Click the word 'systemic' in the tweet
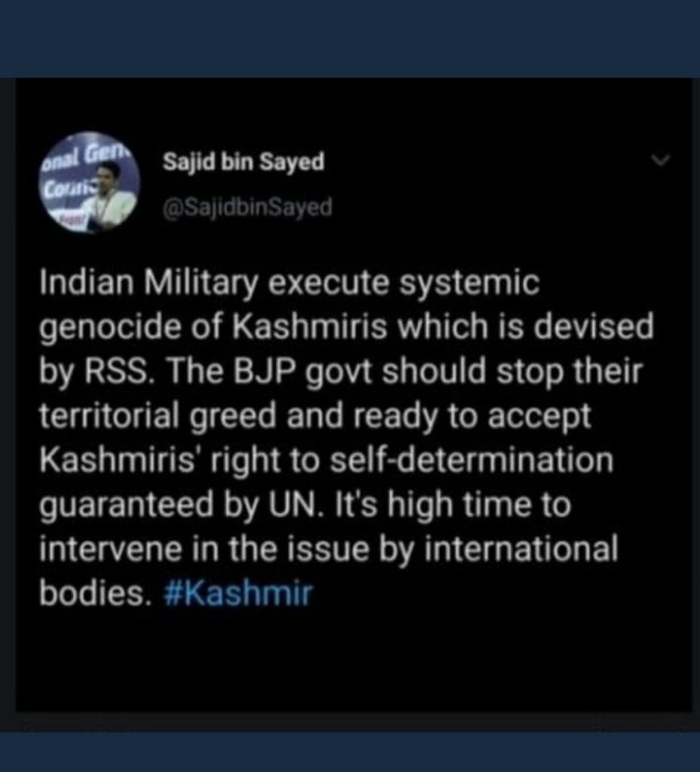The width and height of the screenshot is (700, 772). pos(469,284)
